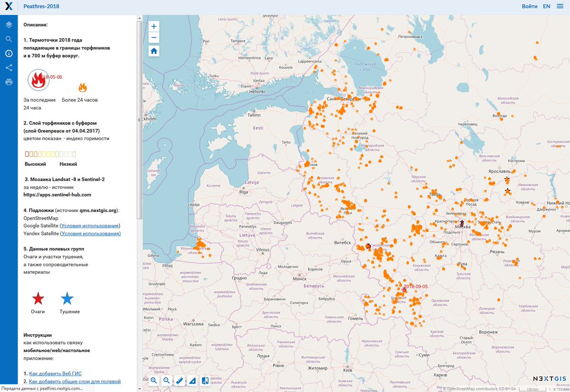
Task: Open the hamburger menu
Action: click(x=560, y=6)
